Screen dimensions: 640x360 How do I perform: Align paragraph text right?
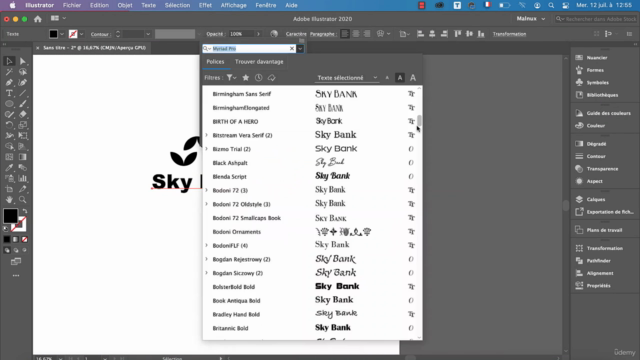pyautogui.click(x=367, y=34)
